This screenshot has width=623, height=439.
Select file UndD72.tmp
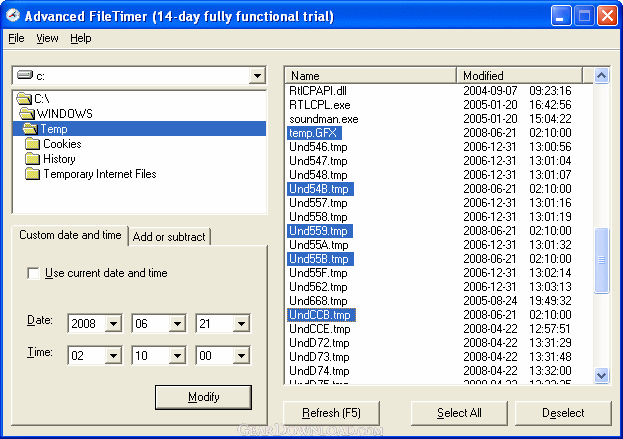(x=319, y=343)
